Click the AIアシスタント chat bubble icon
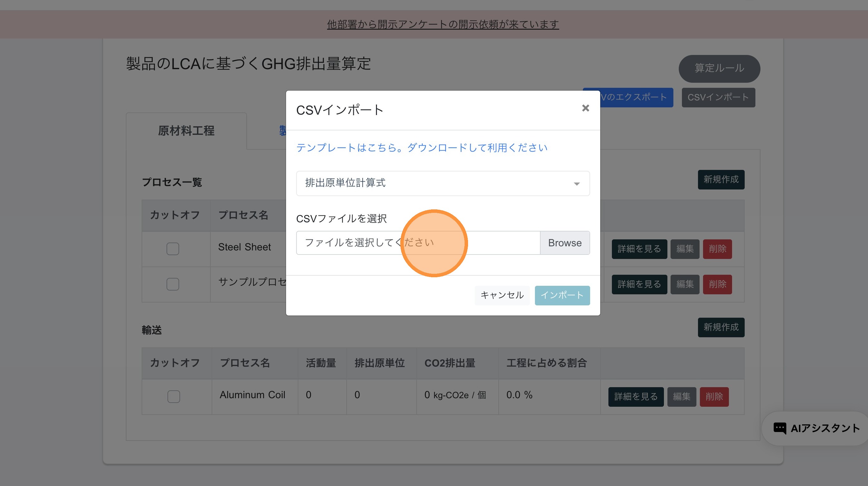 (x=779, y=428)
